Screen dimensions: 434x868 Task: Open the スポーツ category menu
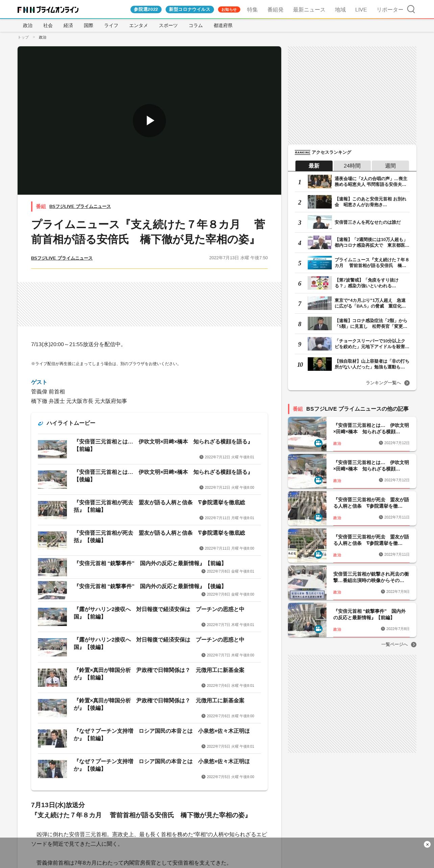coord(168,25)
